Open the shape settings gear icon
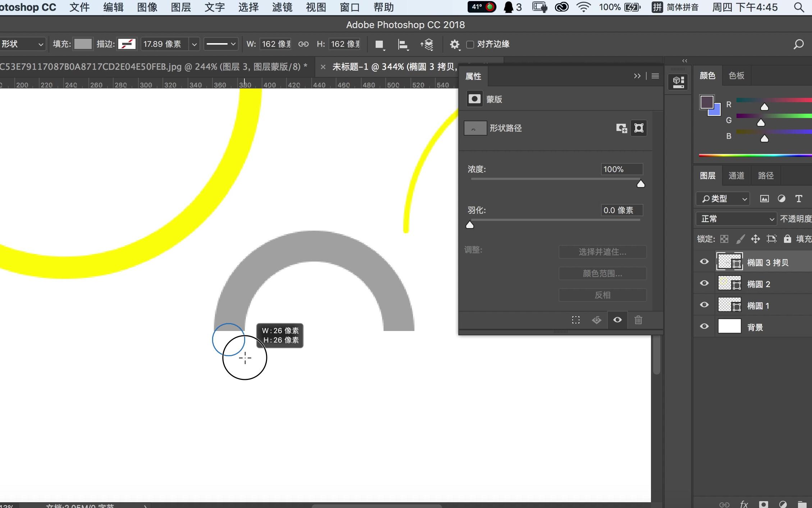This screenshot has height=508, width=812. click(454, 44)
